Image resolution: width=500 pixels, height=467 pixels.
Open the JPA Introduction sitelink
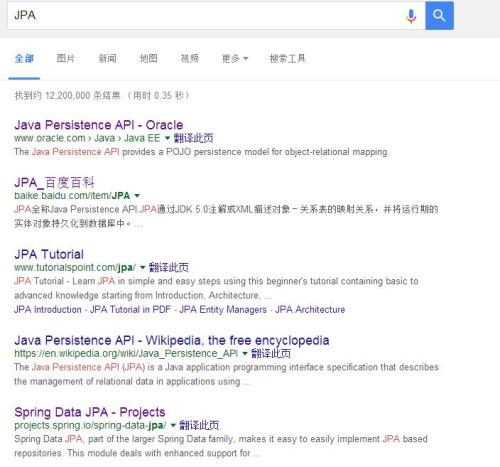(48, 310)
